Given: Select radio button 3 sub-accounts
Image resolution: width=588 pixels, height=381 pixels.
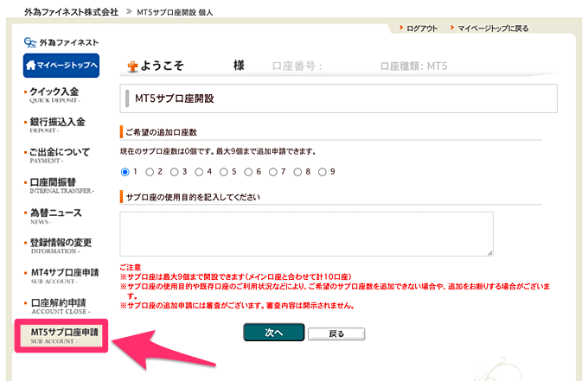Looking at the screenshot, I should tap(175, 172).
